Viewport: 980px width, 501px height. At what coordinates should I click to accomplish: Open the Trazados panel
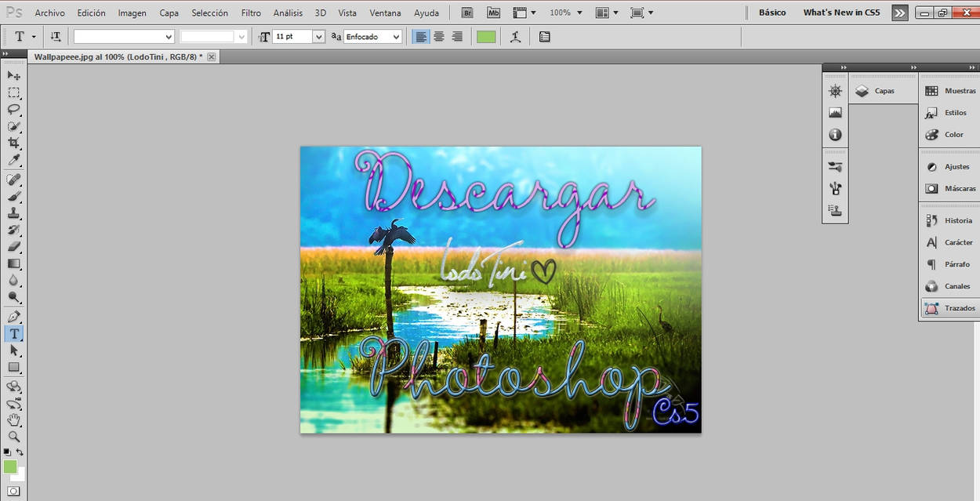click(x=950, y=308)
